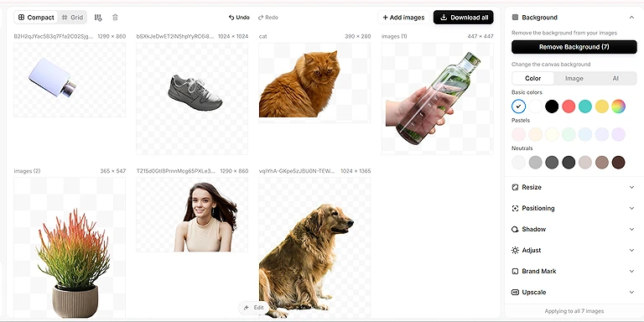Image resolution: width=644 pixels, height=322 pixels.
Task: Expand the Upscale section
Action: point(574,292)
